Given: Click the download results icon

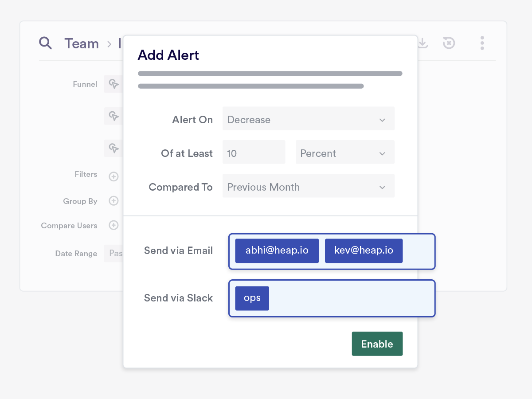Looking at the screenshot, I should coord(423,43).
